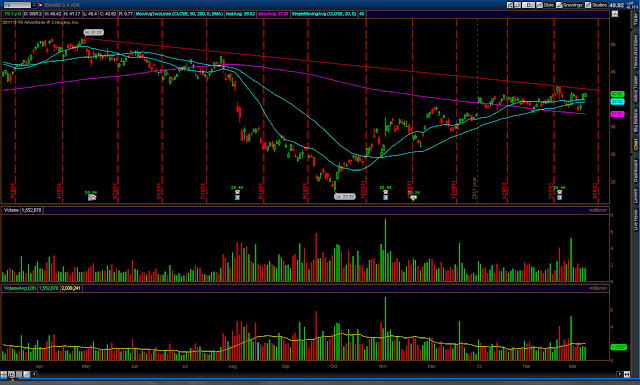
Task: Click the Nov month label on time axis
Action: [382, 366]
